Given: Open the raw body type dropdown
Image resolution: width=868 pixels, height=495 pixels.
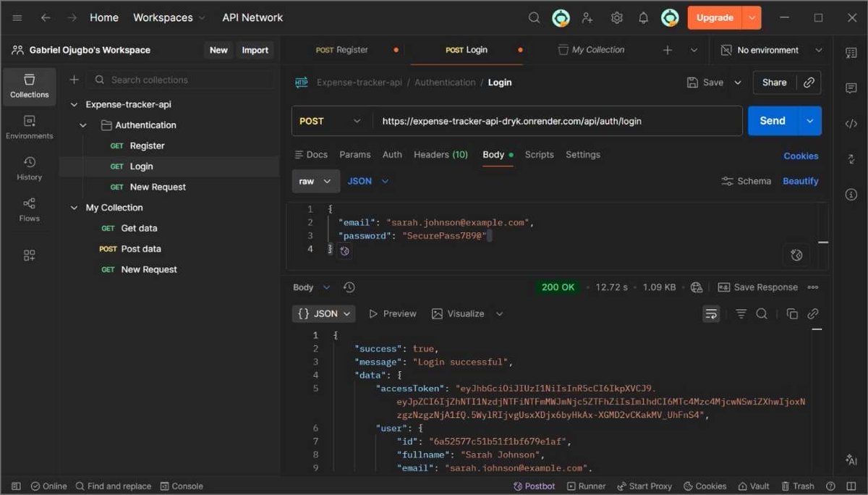Looking at the screenshot, I should pos(315,181).
